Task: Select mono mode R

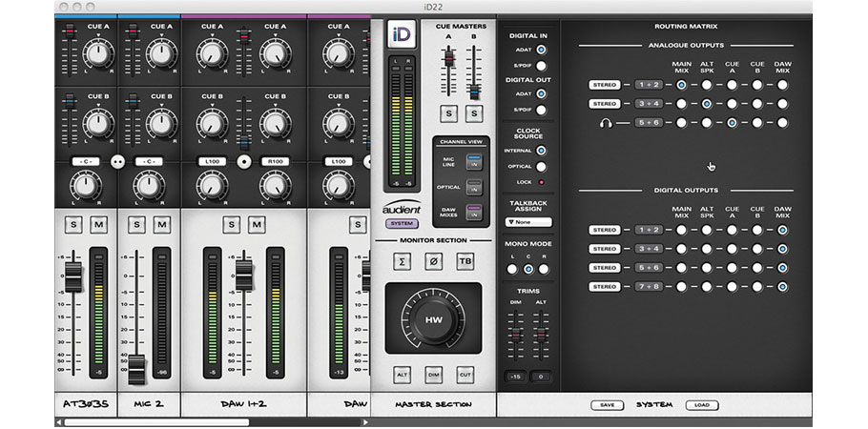Action: click(x=544, y=269)
